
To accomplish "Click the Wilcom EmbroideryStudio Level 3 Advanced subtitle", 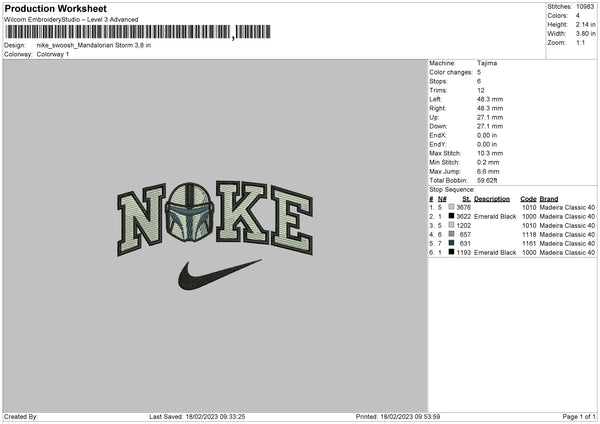I will (71, 20).
